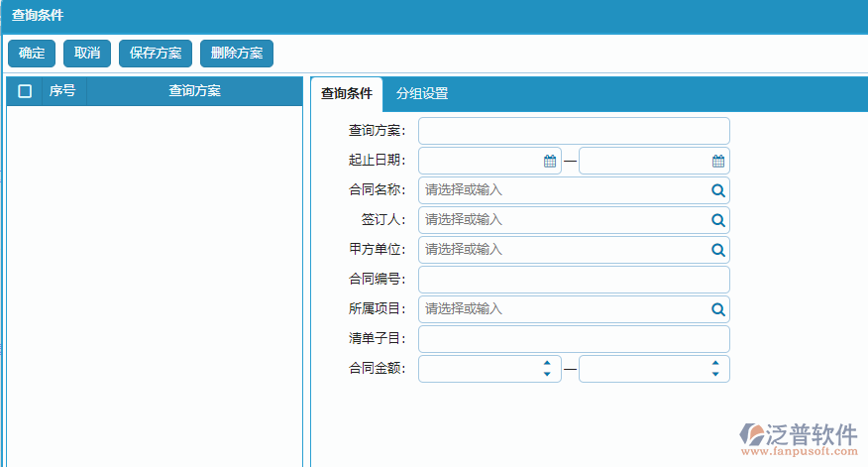The height and width of the screenshot is (467, 868).
Task: Toggle the select-all checkbox in table header
Action: (25, 91)
